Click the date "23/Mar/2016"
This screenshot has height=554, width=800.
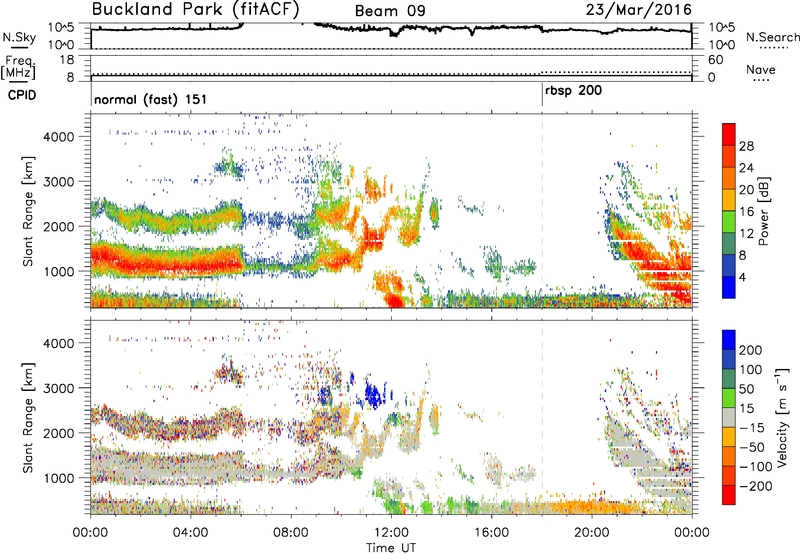click(639, 9)
